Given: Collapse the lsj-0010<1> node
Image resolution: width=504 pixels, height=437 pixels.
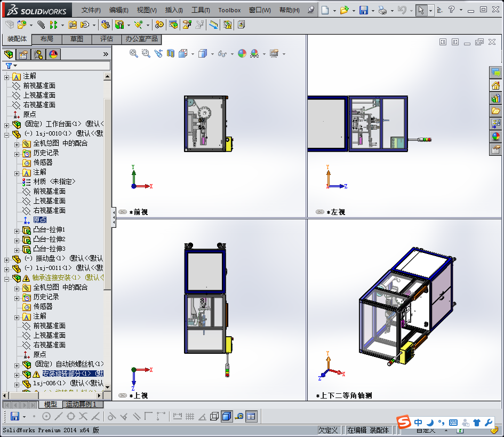Looking at the screenshot, I should 7,135.
